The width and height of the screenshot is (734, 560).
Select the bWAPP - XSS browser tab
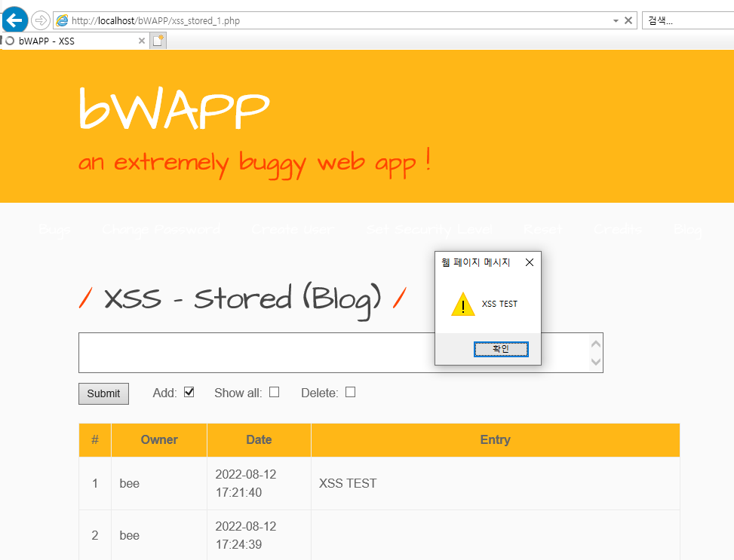pyautogui.click(x=75, y=41)
